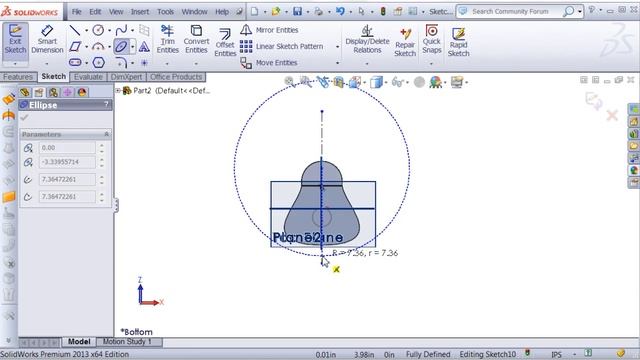Select the Straight Slot tool
This screenshot has height=360, width=640.
(75, 62)
